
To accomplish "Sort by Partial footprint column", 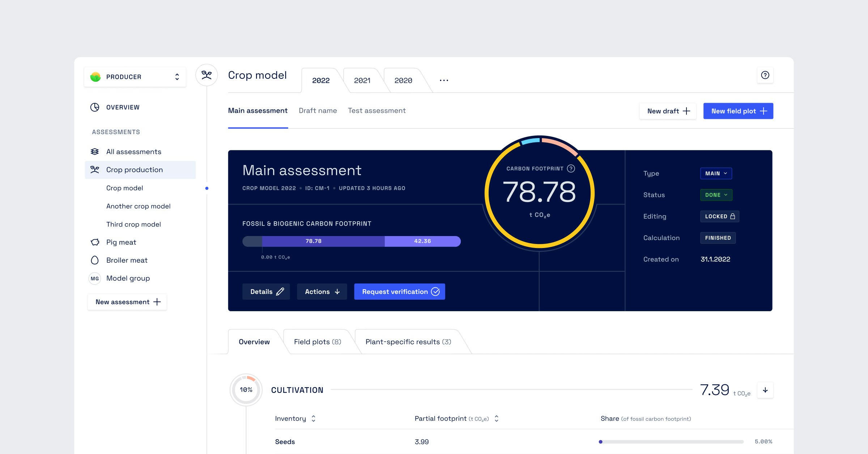I will tap(497, 419).
